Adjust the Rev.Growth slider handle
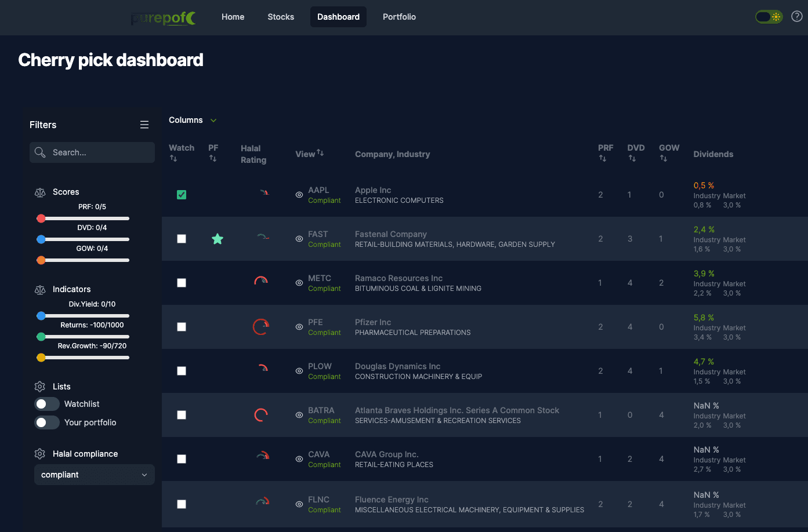 pos(41,358)
